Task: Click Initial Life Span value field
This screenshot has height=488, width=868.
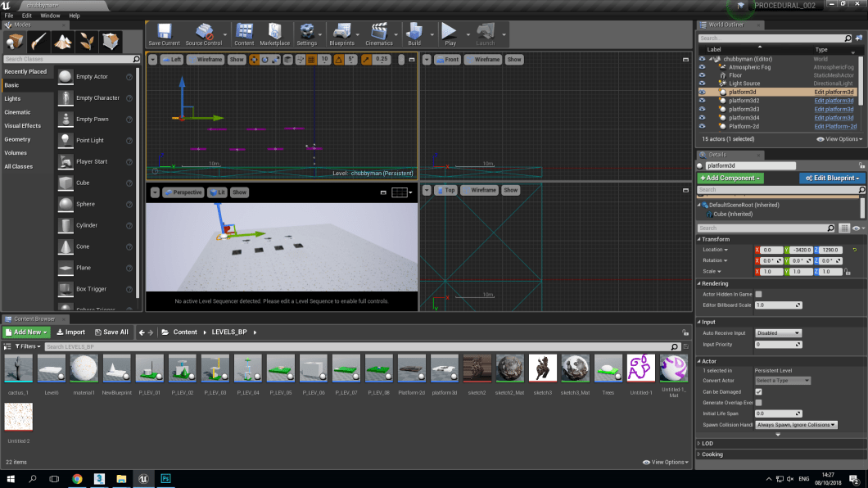Action: pyautogui.click(x=778, y=413)
